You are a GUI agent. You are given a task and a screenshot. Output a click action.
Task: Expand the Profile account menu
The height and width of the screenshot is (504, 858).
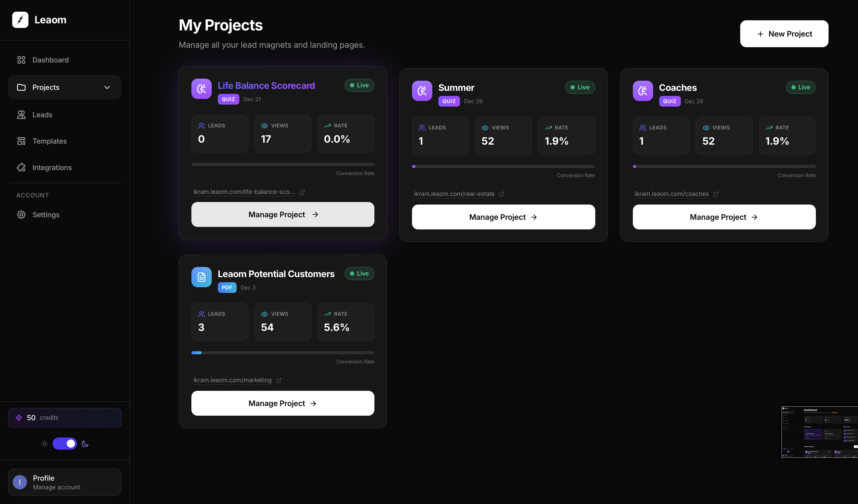point(64,482)
